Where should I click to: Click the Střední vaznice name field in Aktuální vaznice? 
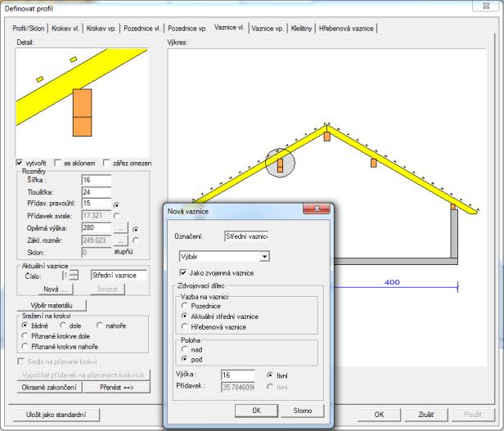click(119, 275)
